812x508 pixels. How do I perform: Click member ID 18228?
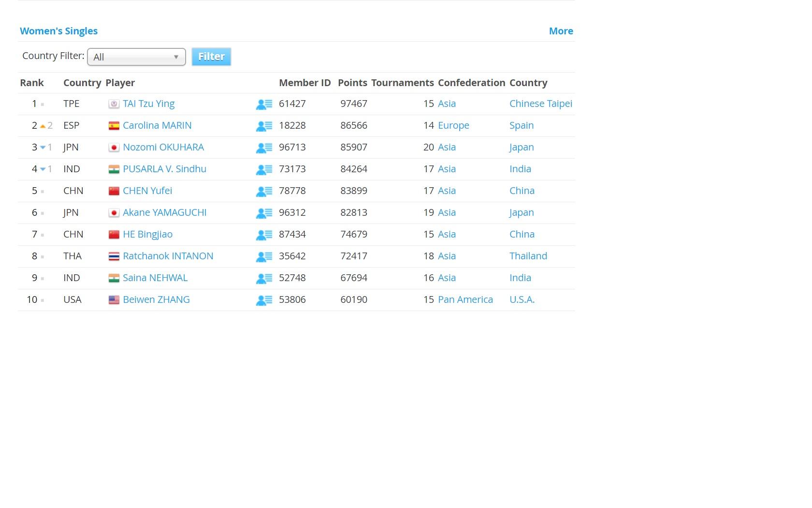pyautogui.click(x=292, y=125)
